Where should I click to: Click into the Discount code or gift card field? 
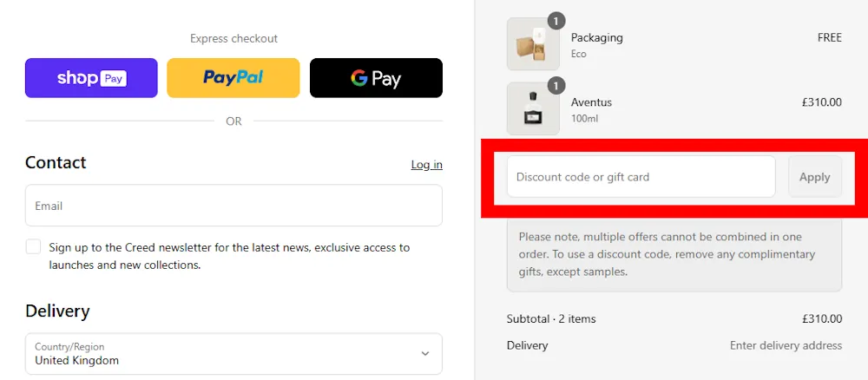[x=641, y=177]
